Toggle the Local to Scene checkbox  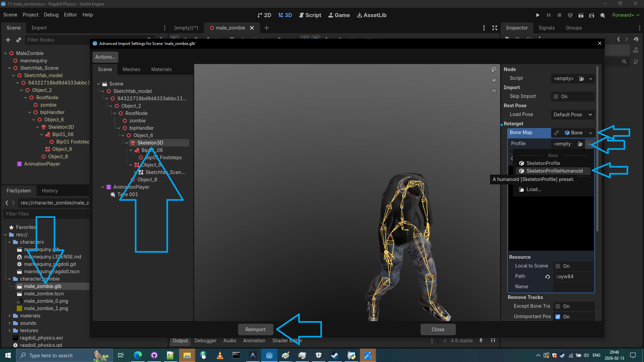point(558,266)
